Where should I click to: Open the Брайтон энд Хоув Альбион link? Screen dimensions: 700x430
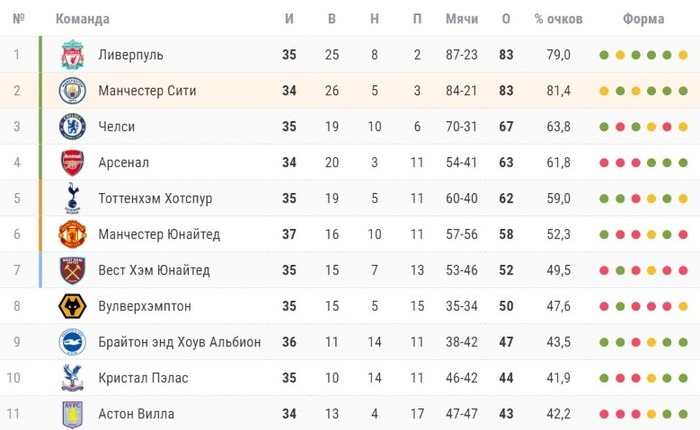(x=179, y=342)
